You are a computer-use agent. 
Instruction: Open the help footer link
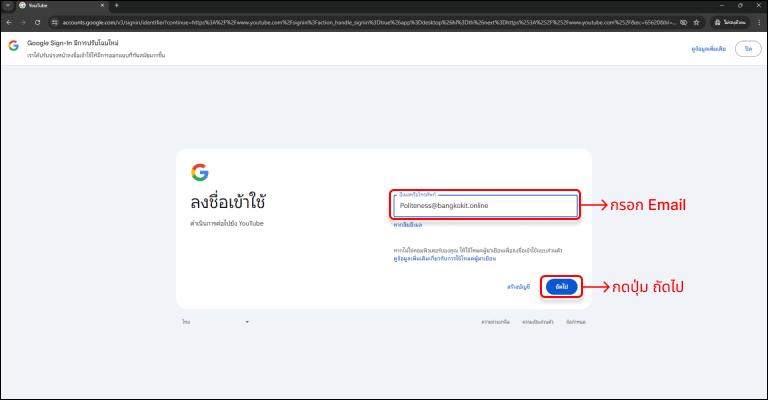(x=495, y=322)
